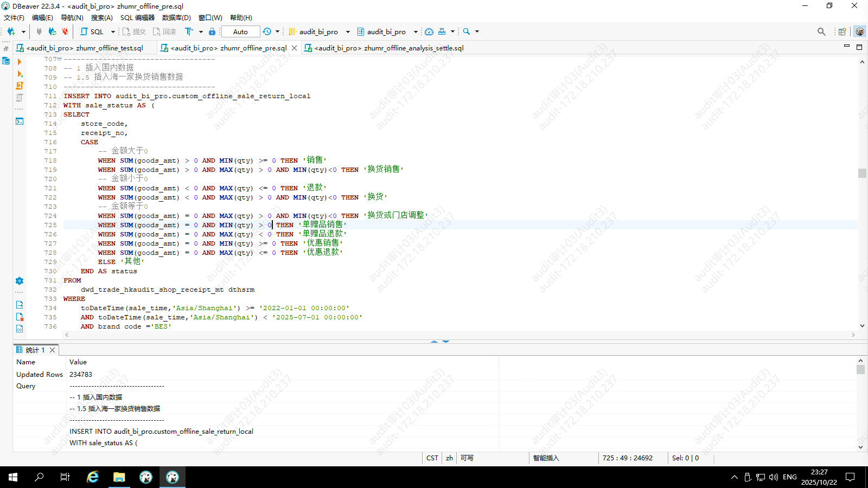Open the transaction log clock icon
Image resolution: width=868 pixels, height=488 pixels.
[267, 31]
